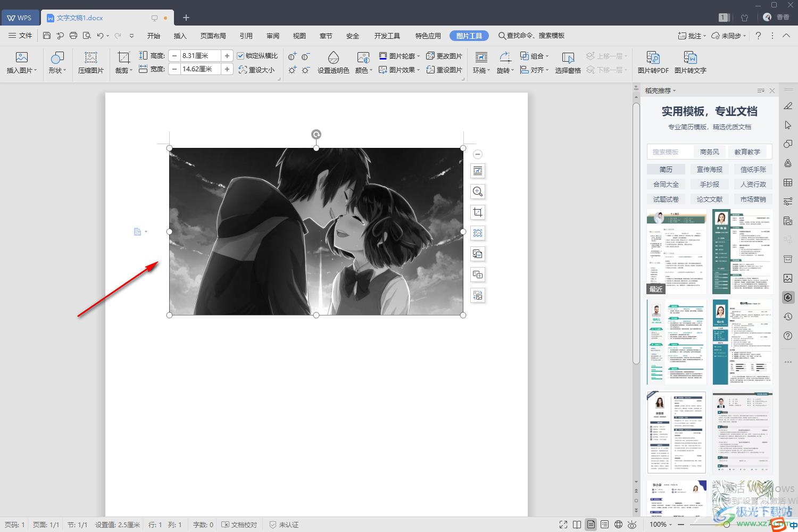Click the 设置透明色 transparent color tool
The height and width of the screenshot is (532, 798).
tap(334, 63)
